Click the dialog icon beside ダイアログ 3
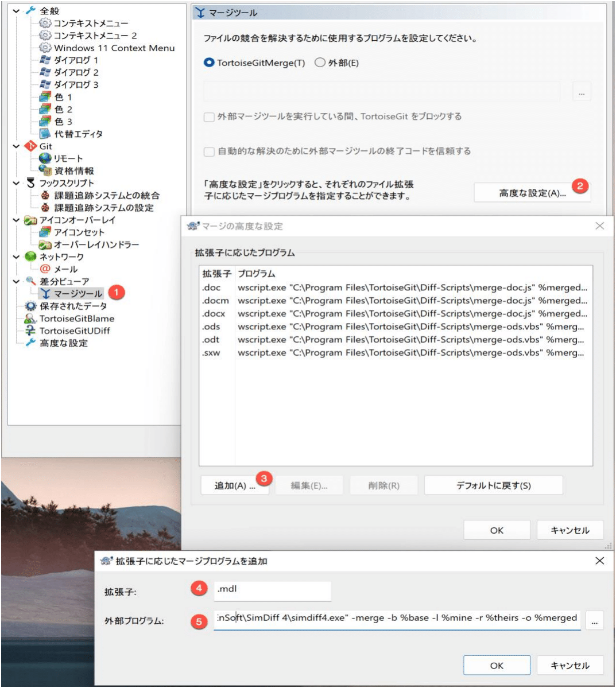616x688 pixels. coord(45,84)
